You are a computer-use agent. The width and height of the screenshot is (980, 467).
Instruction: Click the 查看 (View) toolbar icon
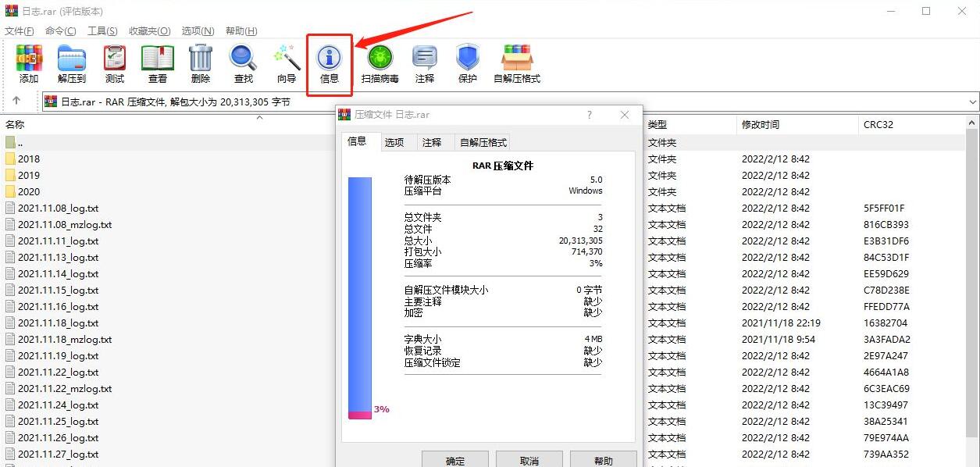coord(158,58)
